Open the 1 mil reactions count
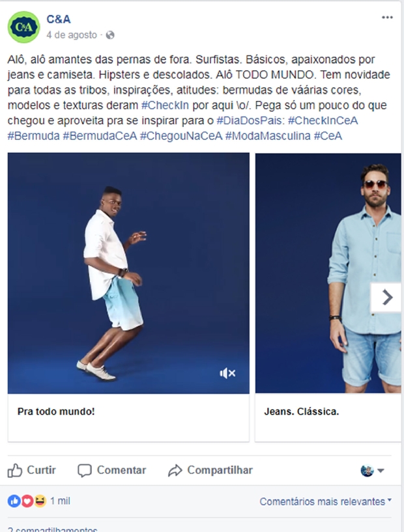The height and width of the screenshot is (532, 404). 60,501
